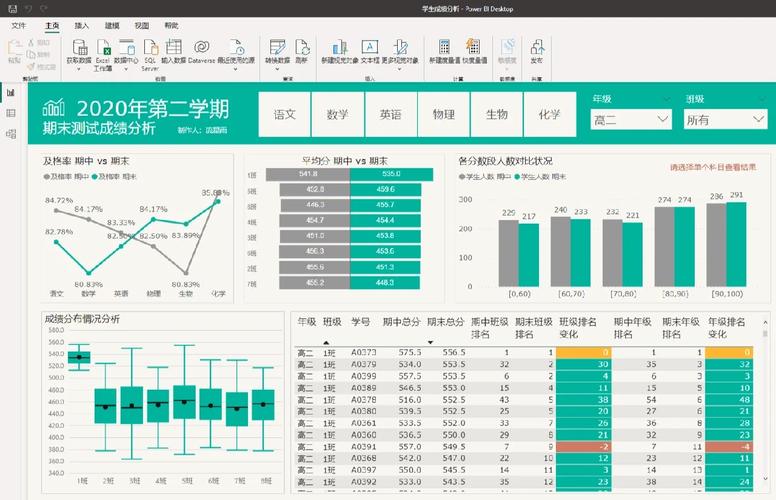
Task: Filter by 物理 subject button
Action: 443,114
